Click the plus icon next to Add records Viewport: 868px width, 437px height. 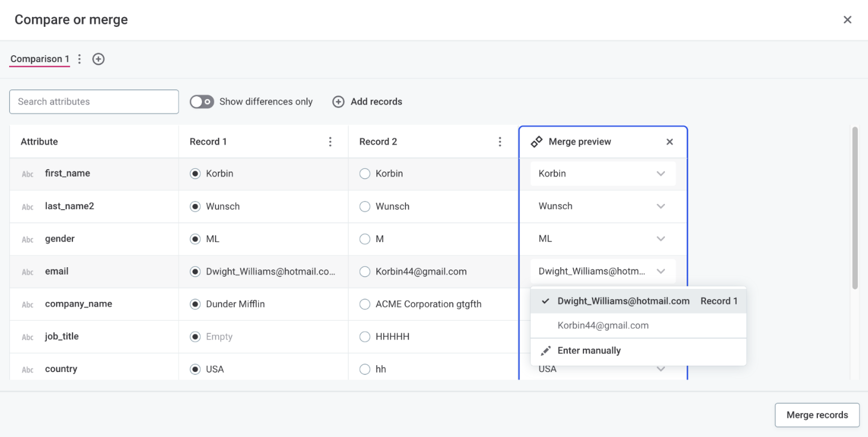[338, 101]
